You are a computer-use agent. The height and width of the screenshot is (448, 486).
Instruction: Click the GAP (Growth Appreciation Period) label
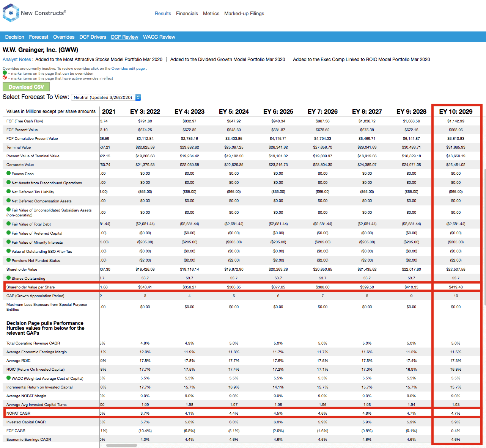[35, 296]
